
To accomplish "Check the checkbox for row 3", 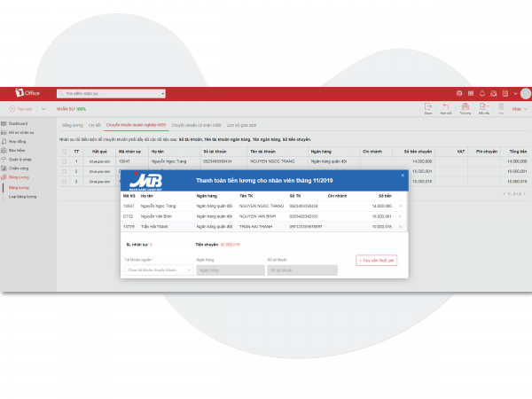I will point(64,182).
